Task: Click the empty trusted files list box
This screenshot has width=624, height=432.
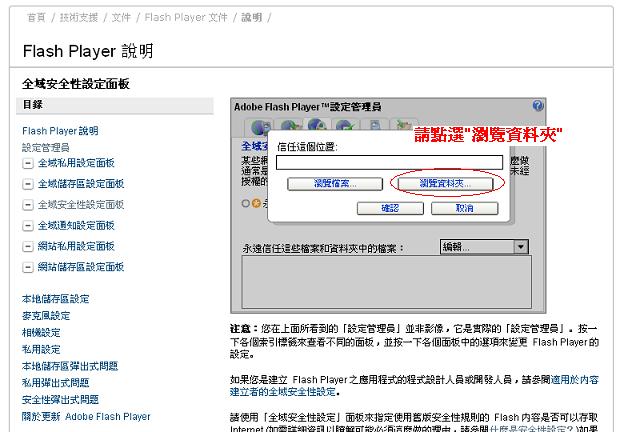Action: pyautogui.click(x=386, y=282)
